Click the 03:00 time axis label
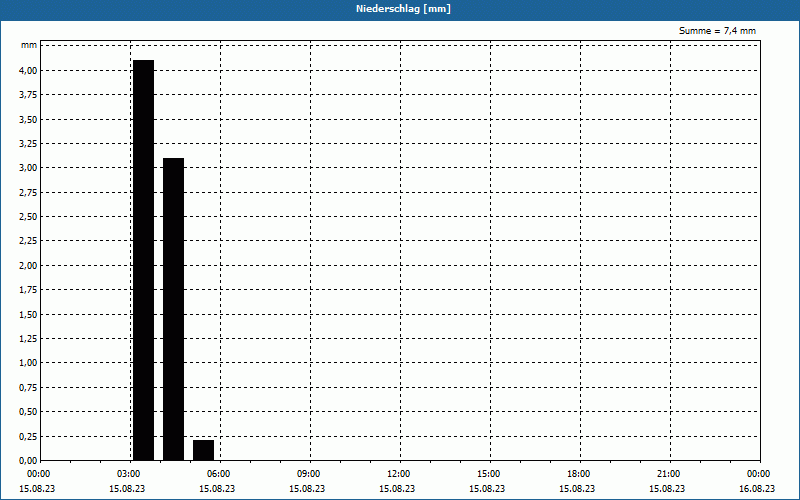The width and height of the screenshot is (800, 500). click(x=129, y=474)
